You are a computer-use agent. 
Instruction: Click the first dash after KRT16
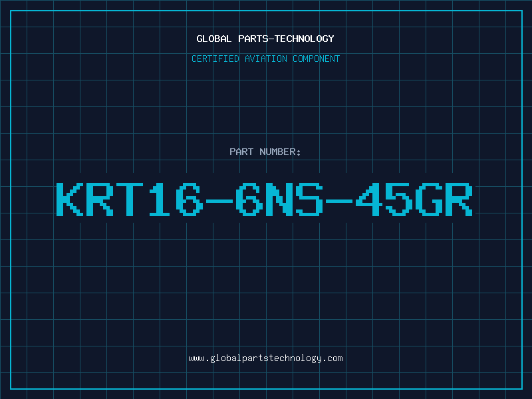[219, 201]
